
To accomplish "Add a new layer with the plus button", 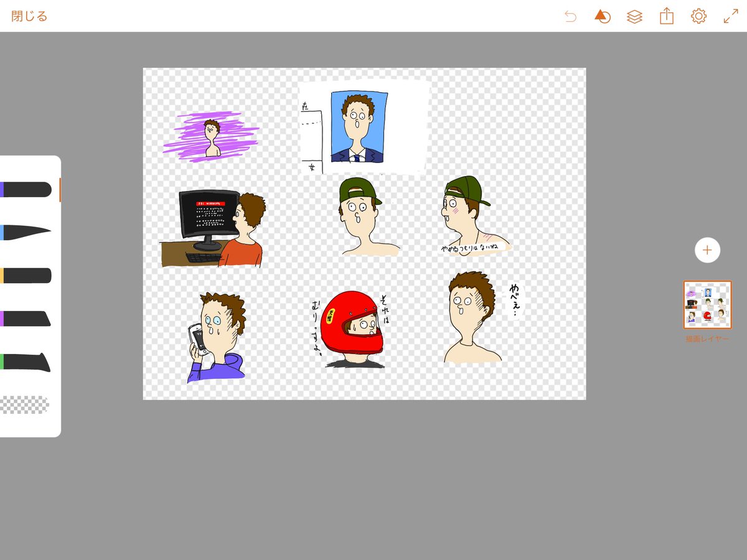I will pyautogui.click(x=707, y=250).
